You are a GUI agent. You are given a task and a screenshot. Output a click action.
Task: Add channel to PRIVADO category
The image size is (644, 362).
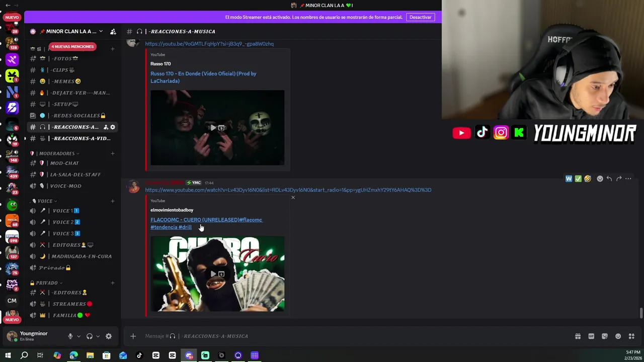[x=113, y=283]
